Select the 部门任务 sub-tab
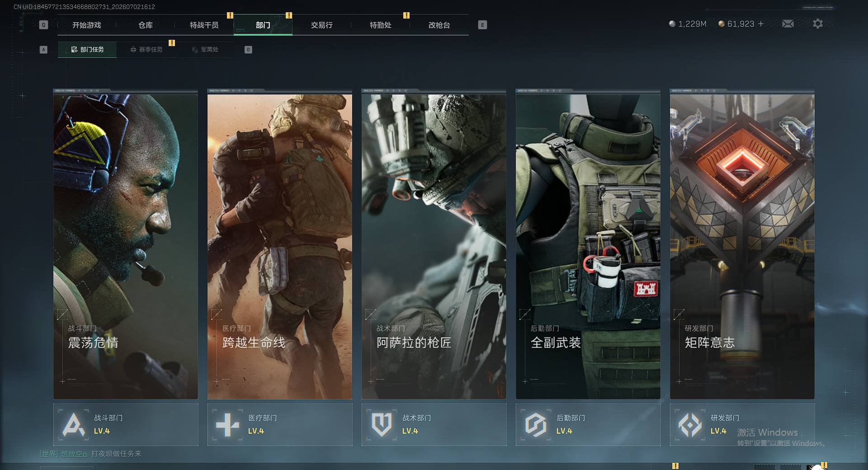The height and width of the screenshot is (470, 868). point(87,50)
